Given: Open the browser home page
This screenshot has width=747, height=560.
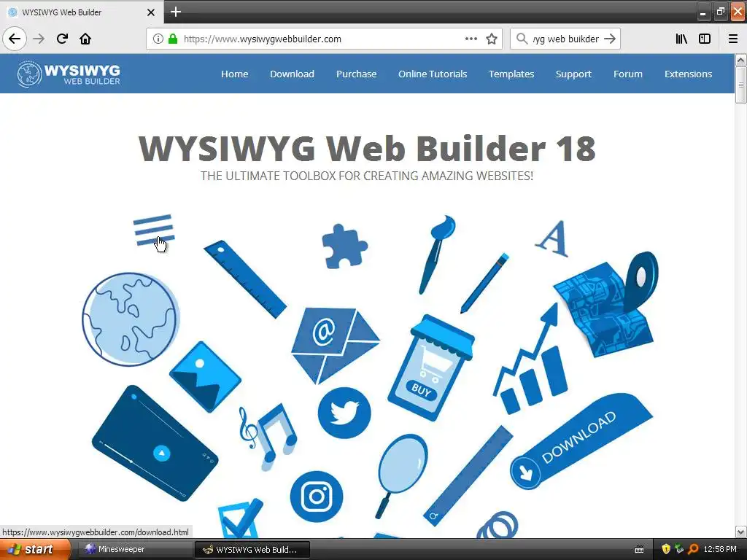Looking at the screenshot, I should [x=85, y=39].
